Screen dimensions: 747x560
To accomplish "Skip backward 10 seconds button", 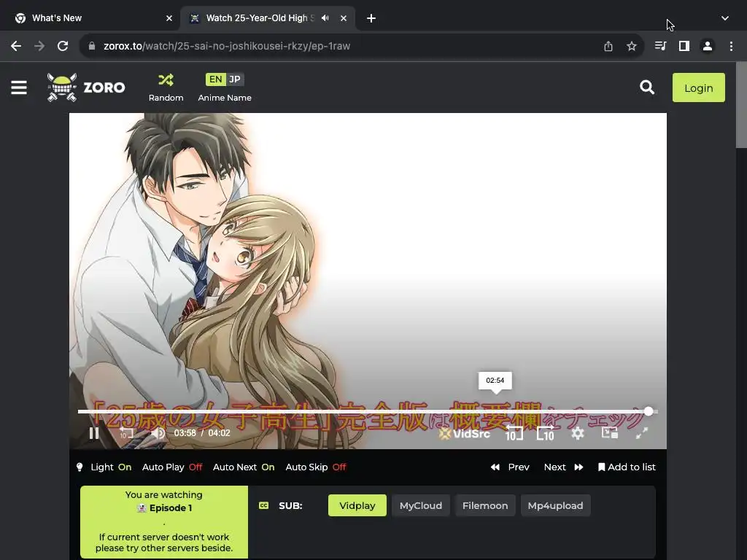I will 514,433.
